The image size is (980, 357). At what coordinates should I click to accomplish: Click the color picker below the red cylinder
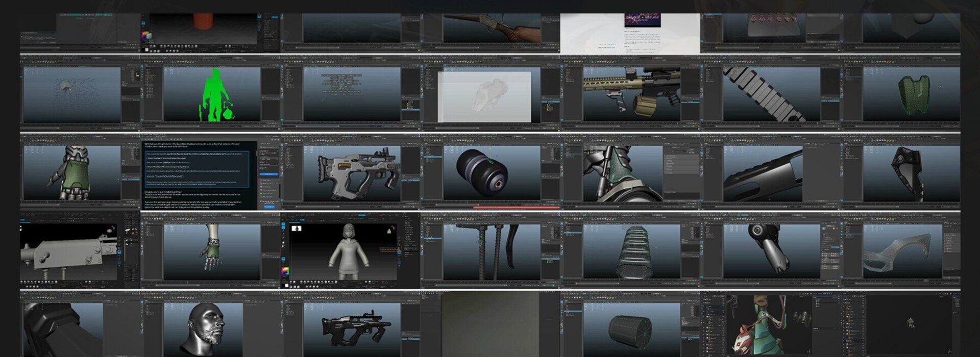(146, 36)
